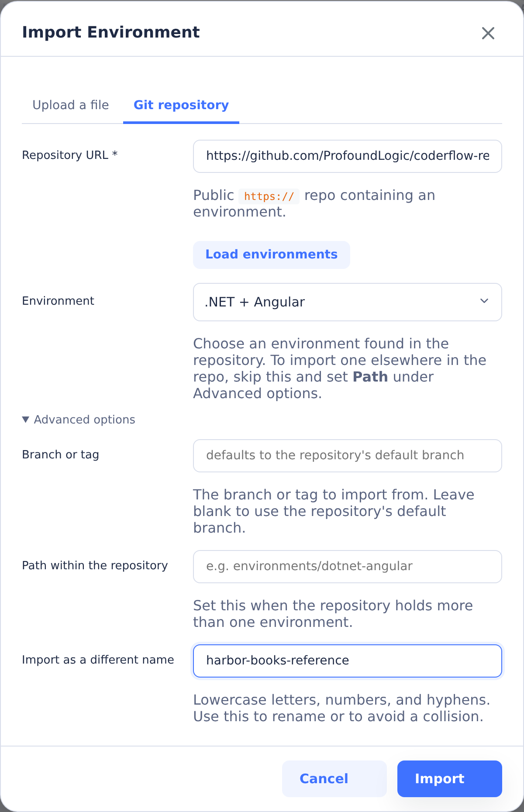Focus the Repository URL text field

pos(348,156)
